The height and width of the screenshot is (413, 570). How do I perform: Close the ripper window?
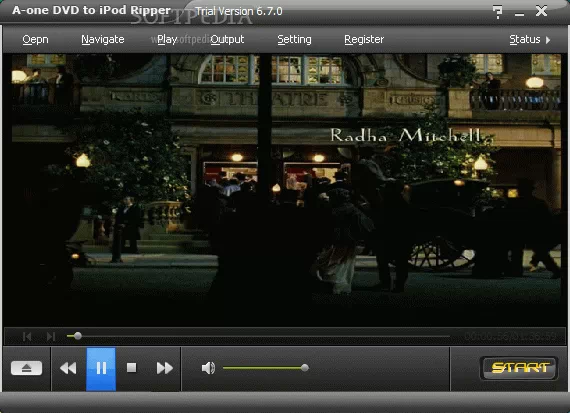pyautogui.click(x=541, y=11)
